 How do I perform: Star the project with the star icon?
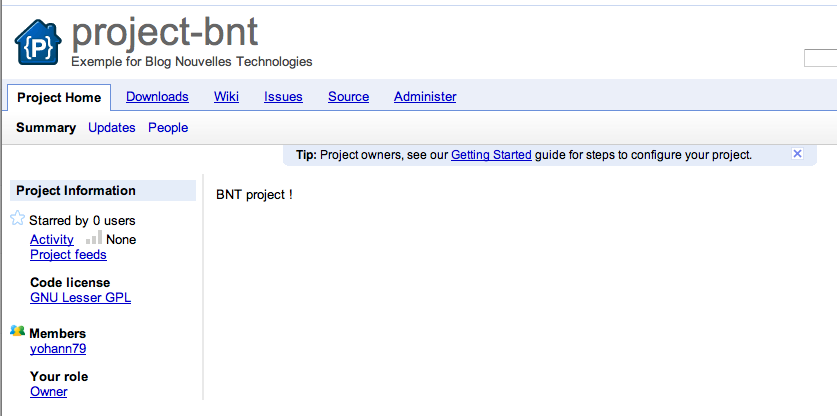coord(17,219)
